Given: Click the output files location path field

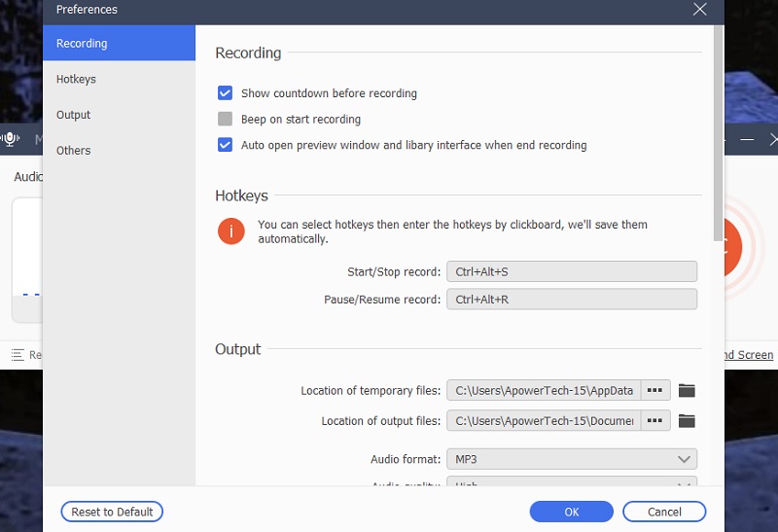Looking at the screenshot, I should pyautogui.click(x=544, y=421).
